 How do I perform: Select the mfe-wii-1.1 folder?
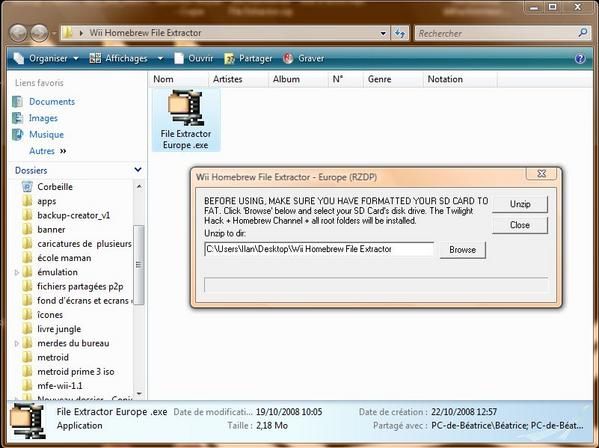click(x=60, y=386)
